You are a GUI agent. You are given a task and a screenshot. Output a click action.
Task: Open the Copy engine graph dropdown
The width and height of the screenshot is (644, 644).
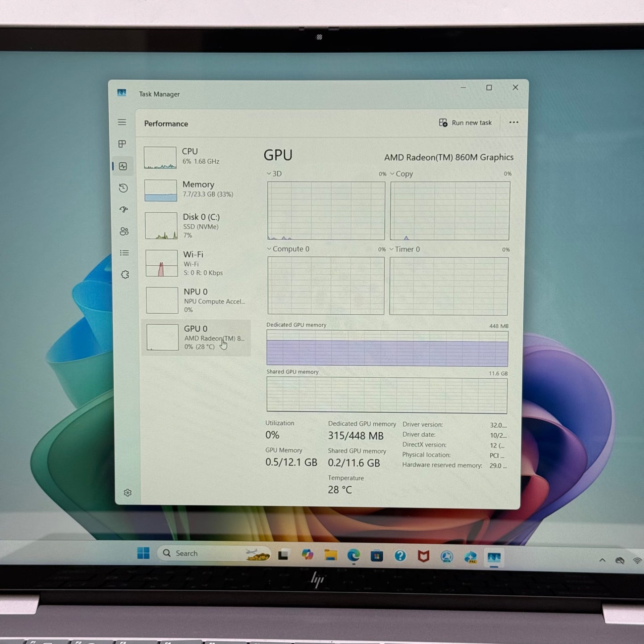tap(402, 174)
